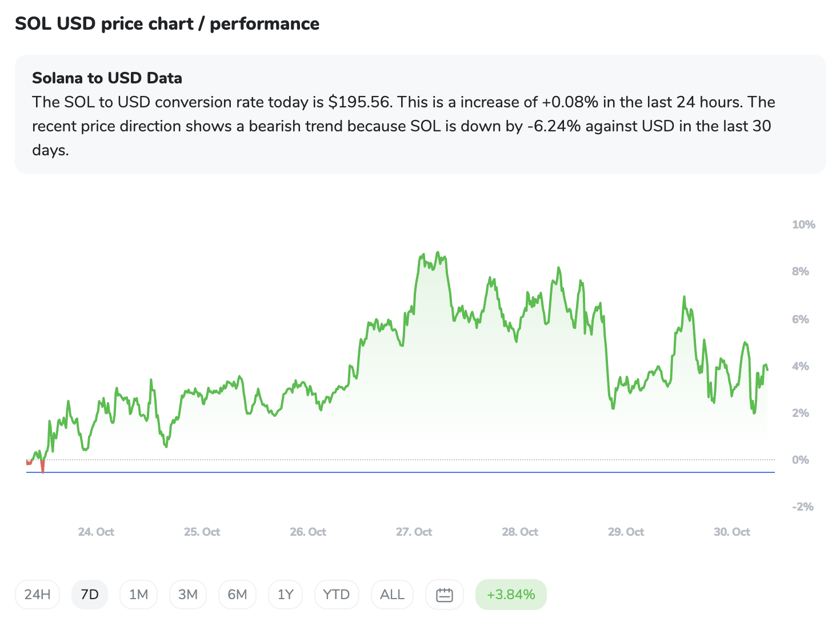The image size is (840, 626).
Task: Switch chart to 1M range
Action: (x=138, y=595)
